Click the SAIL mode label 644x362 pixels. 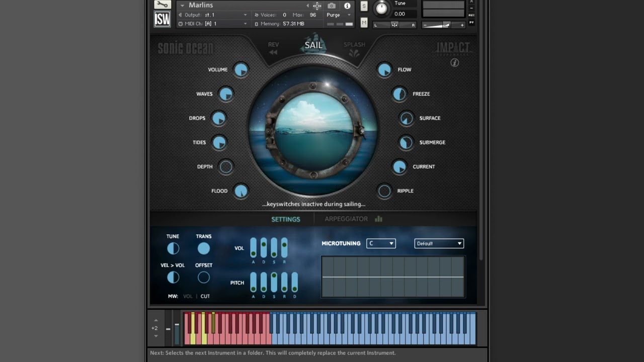313,45
